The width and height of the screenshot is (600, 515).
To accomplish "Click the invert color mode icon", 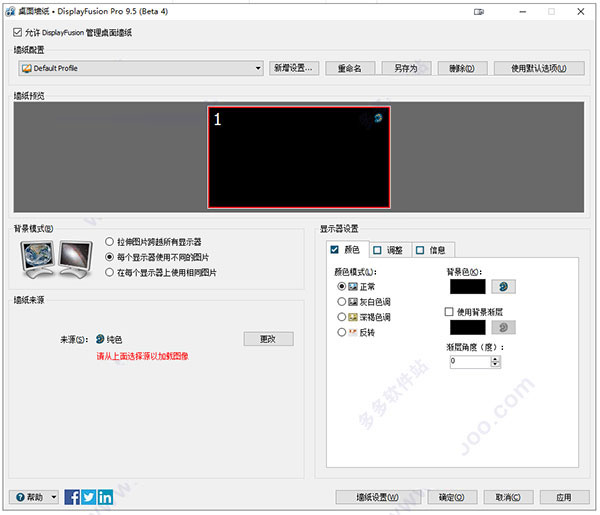I will pyautogui.click(x=353, y=332).
